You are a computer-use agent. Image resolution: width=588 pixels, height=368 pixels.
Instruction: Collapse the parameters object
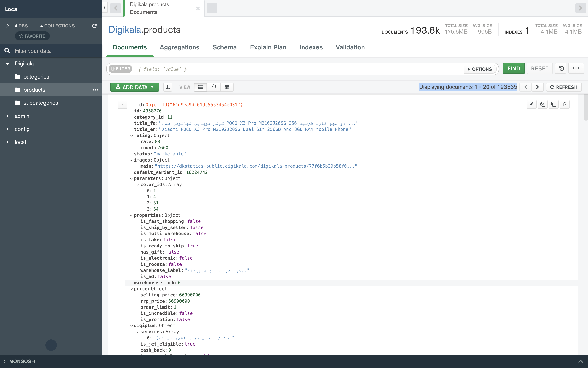click(x=131, y=179)
